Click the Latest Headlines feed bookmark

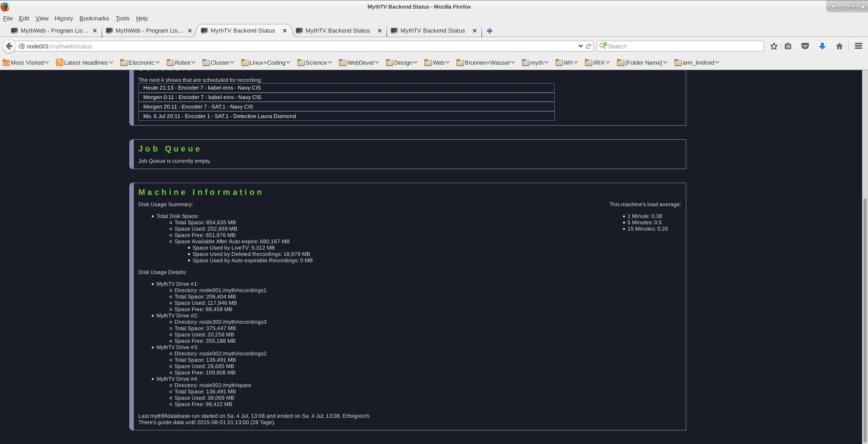point(85,63)
